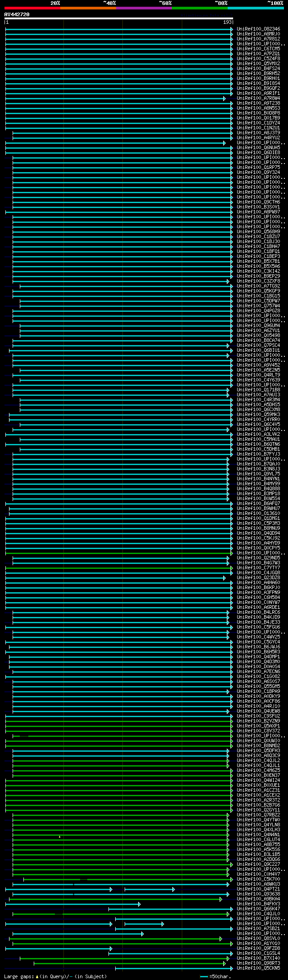Select label UniRef100_Q29ND5
The width and height of the screenshot is (288, 980).
tap(258, 558)
